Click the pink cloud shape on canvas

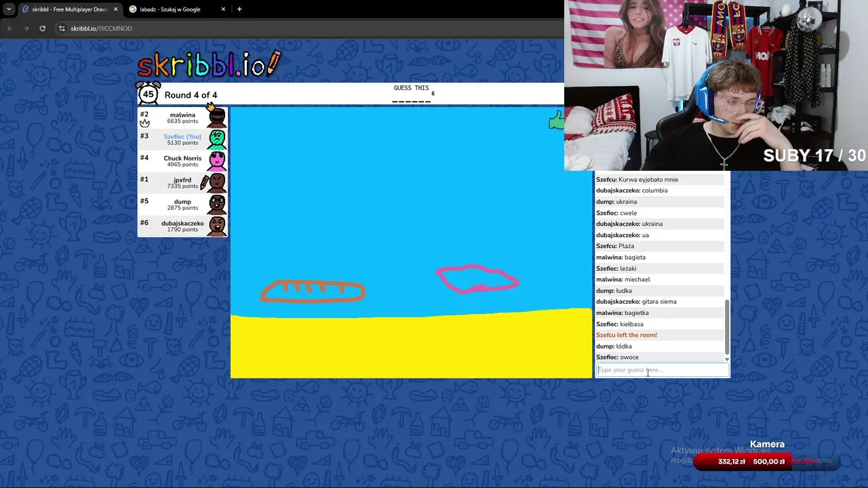(x=477, y=279)
